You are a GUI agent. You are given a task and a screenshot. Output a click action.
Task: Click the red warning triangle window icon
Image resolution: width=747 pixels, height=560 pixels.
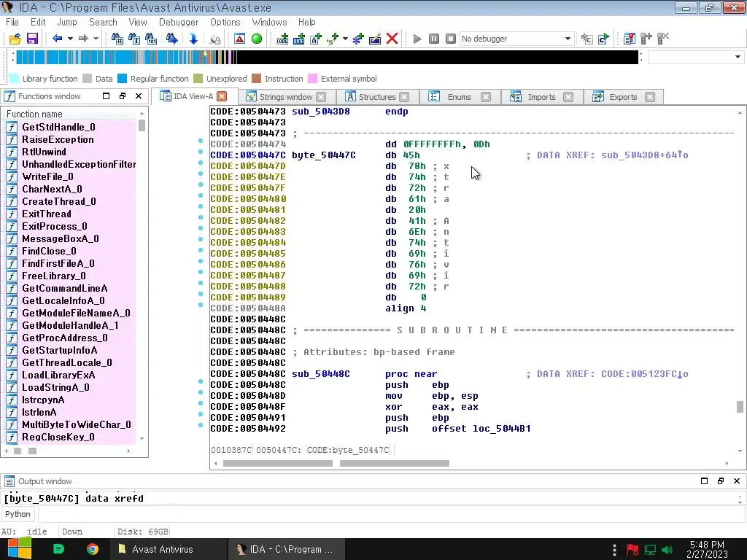239,39
